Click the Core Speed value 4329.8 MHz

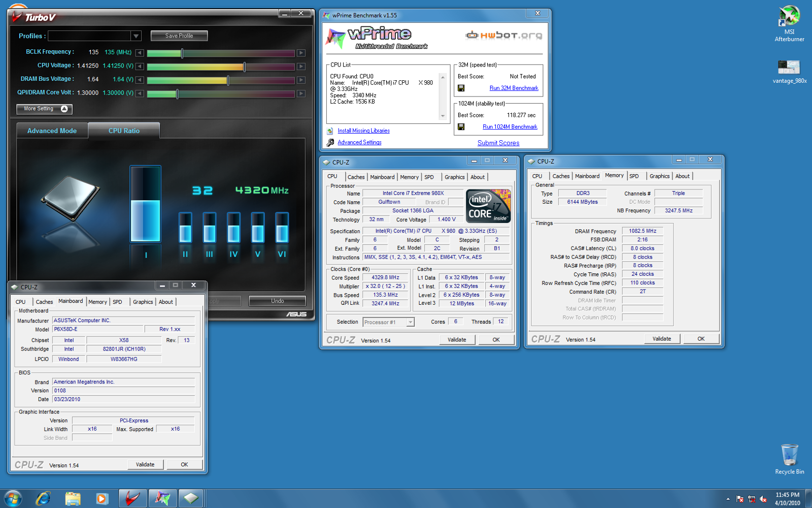[386, 277]
